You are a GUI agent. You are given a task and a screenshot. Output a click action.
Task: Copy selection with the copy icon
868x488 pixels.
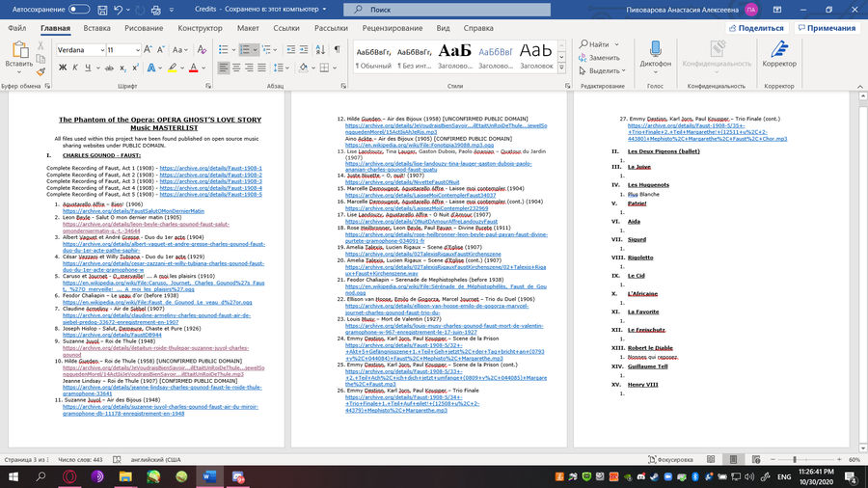pos(41,59)
